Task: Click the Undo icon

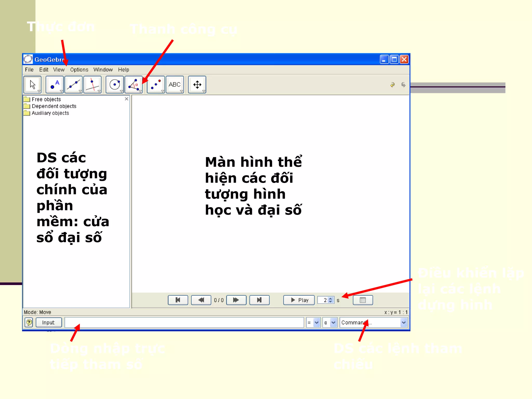Action: point(393,85)
